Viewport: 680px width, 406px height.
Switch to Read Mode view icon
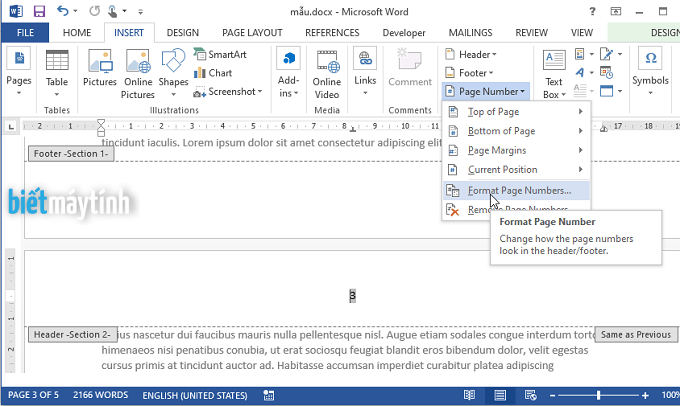tap(469, 395)
